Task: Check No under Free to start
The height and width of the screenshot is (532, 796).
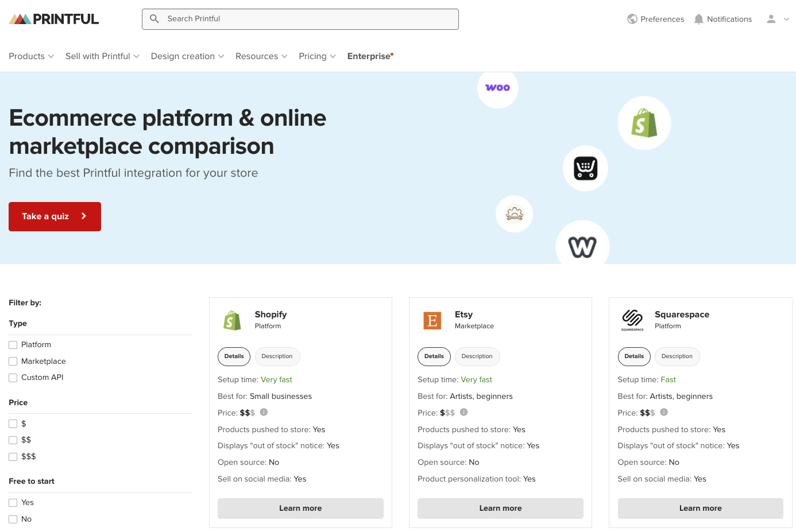Action: coord(13,519)
